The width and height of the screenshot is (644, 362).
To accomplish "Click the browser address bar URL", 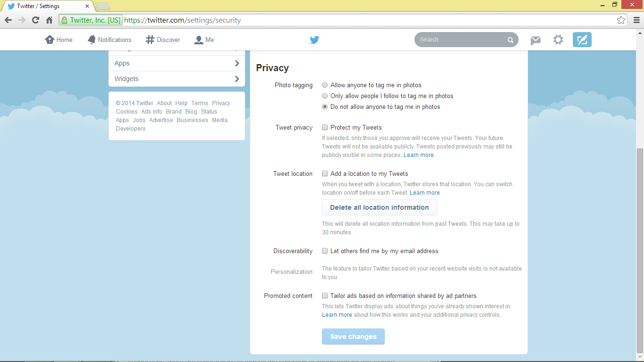I will pos(182,20).
